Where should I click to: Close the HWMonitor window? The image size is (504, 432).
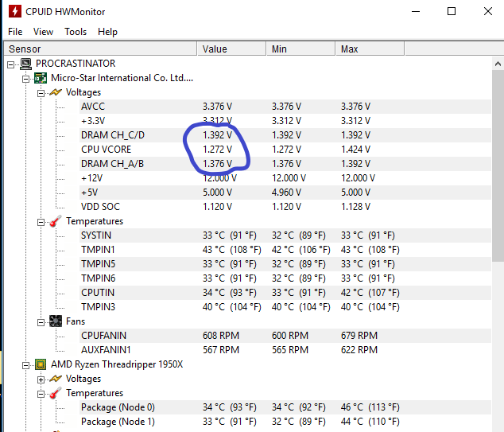tap(488, 11)
